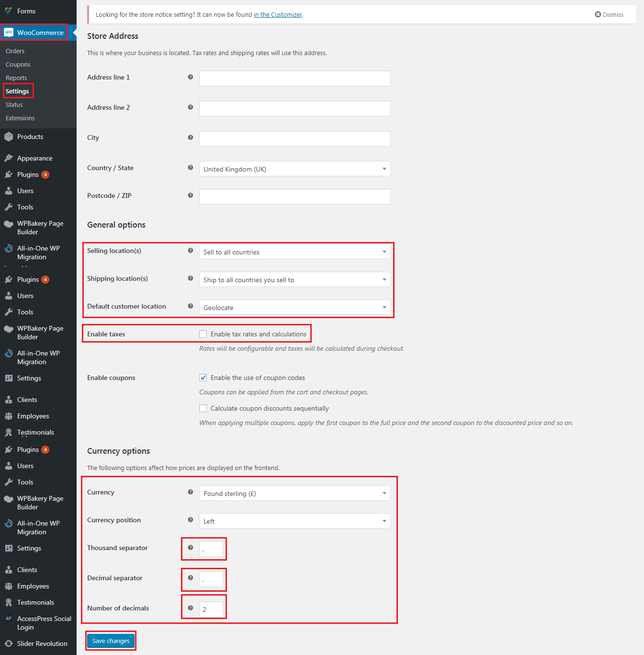Click the help icon beside the Currency label
This screenshot has height=655, width=644.
pyautogui.click(x=191, y=492)
